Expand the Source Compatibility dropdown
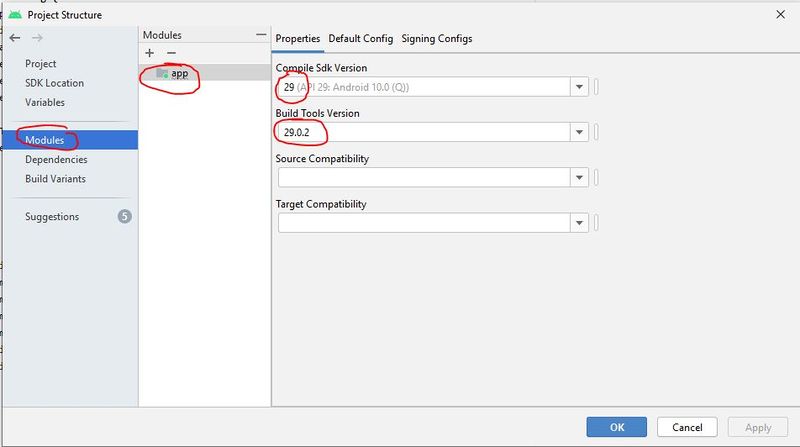 [x=579, y=178]
